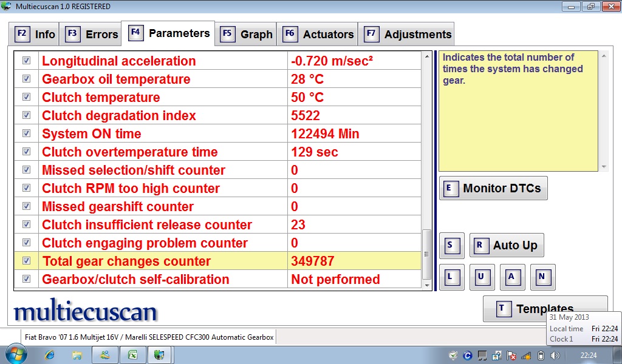This screenshot has width=622, height=364.
Task: Launch Internet Explorer from the taskbar
Action: coord(50,355)
